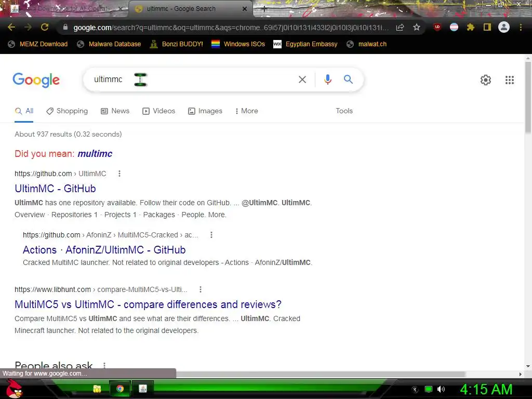
Task: Open MultiMC5 vs UltimMC comparison result
Action: 148,304
